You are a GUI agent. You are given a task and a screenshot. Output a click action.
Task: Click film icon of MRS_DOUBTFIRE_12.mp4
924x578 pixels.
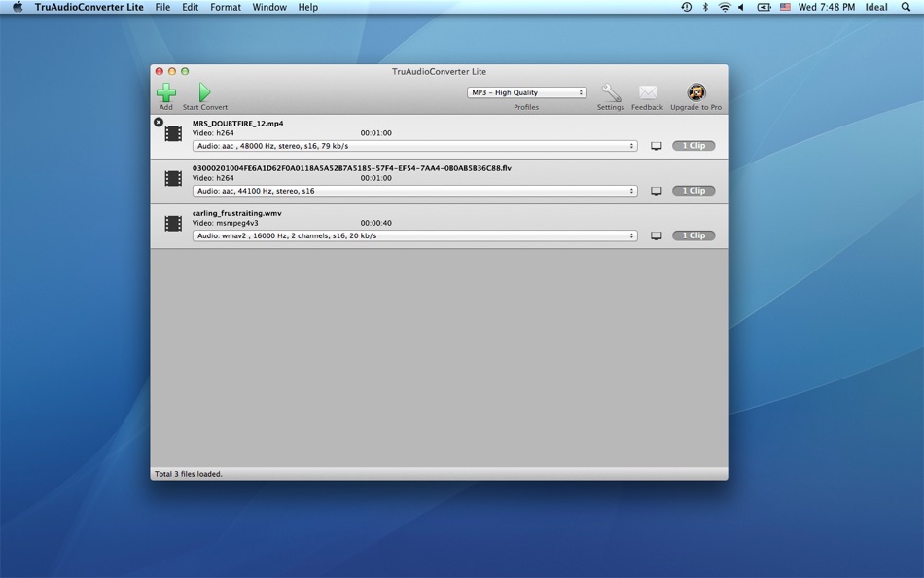(x=173, y=133)
